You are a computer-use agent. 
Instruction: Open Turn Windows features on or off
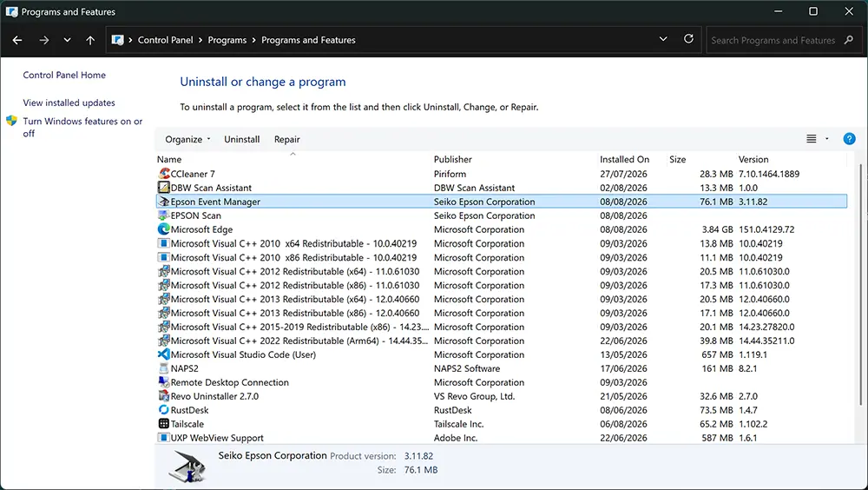point(82,127)
